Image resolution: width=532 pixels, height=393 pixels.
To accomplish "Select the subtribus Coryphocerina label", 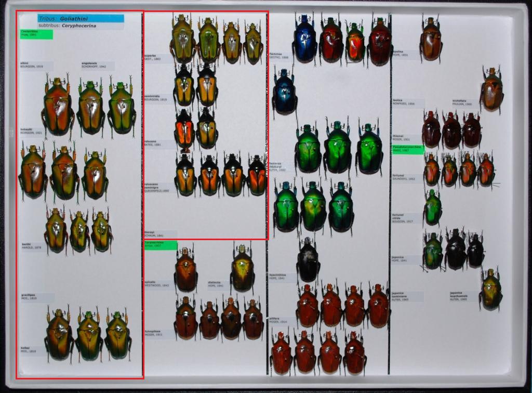I will pos(81,25).
